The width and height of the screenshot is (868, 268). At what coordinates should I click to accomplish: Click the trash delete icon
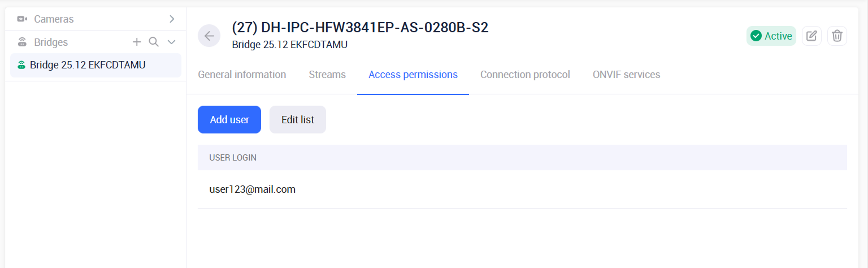(x=837, y=36)
